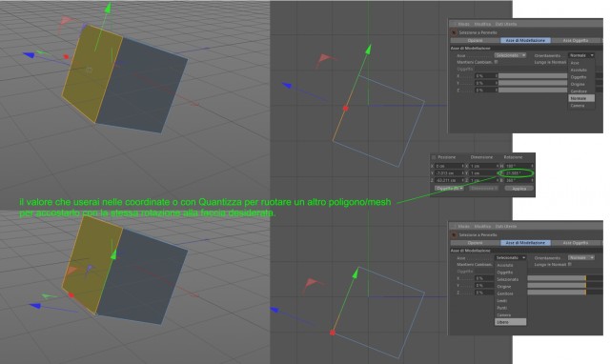Click Y percent field in upper panel
Image resolution: width=610 pixels, height=364 pixels.
point(486,83)
